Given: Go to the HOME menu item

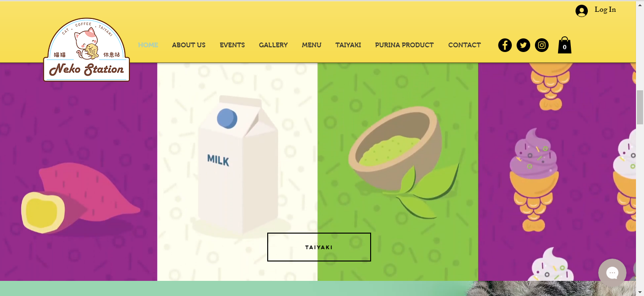Looking at the screenshot, I should tap(148, 45).
